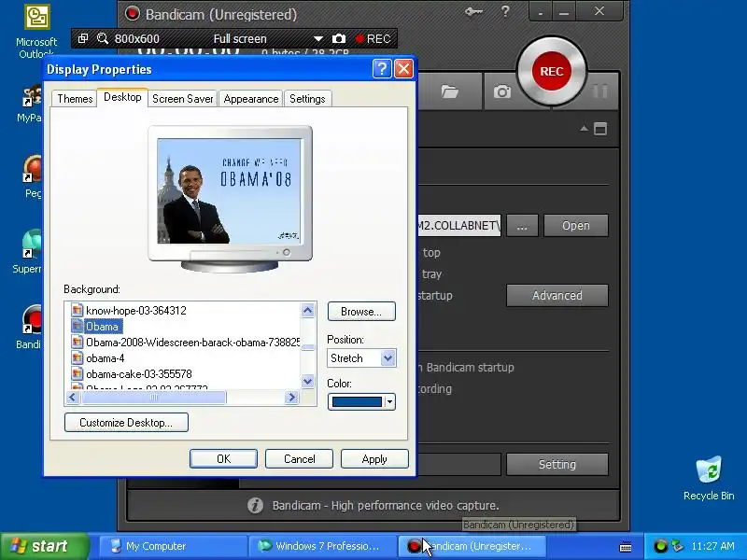Image resolution: width=747 pixels, height=560 pixels.
Task: Click the magnifier icon on overlay bar
Action: coord(103,38)
